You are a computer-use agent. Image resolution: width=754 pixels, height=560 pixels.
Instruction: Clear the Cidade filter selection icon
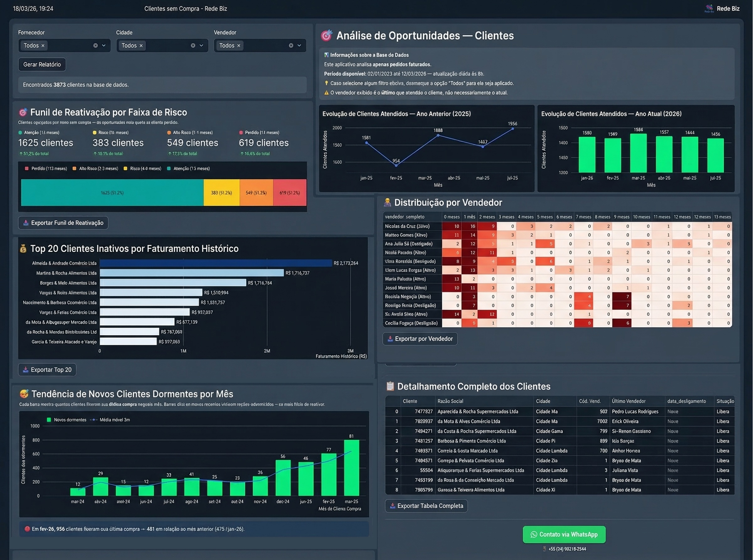193,45
